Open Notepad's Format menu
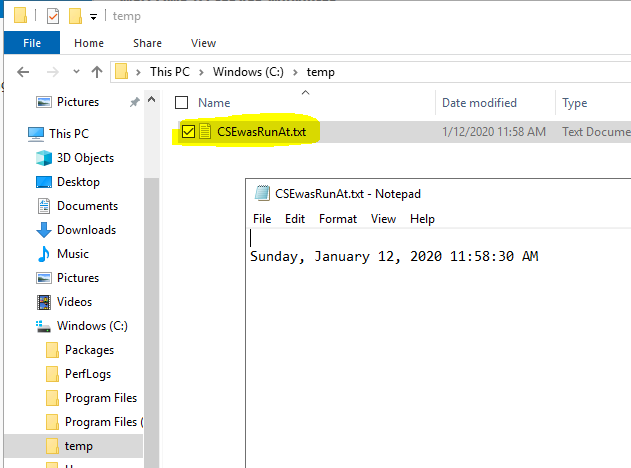 coord(338,219)
